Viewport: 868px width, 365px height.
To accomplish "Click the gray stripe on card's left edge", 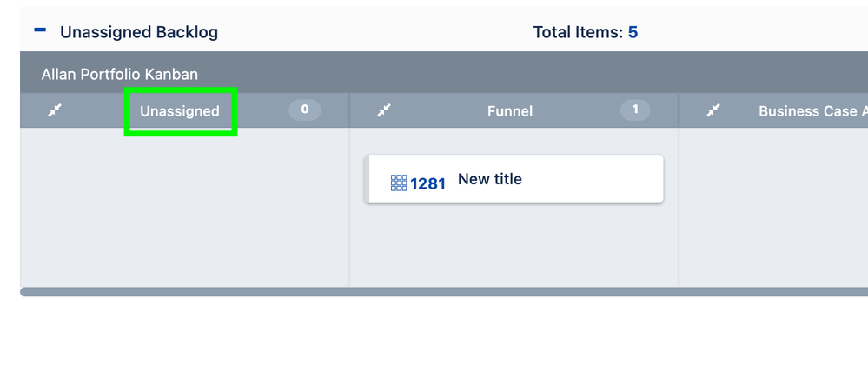I will [367, 179].
